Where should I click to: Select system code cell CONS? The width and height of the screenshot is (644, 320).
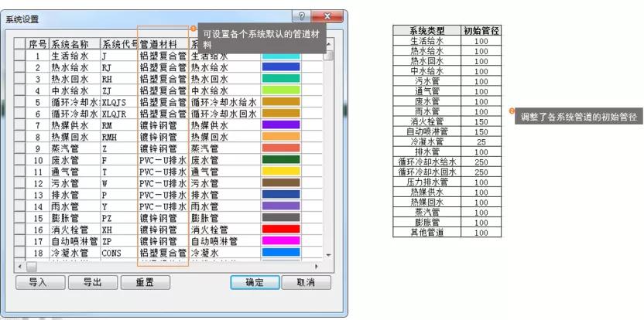click(x=118, y=253)
